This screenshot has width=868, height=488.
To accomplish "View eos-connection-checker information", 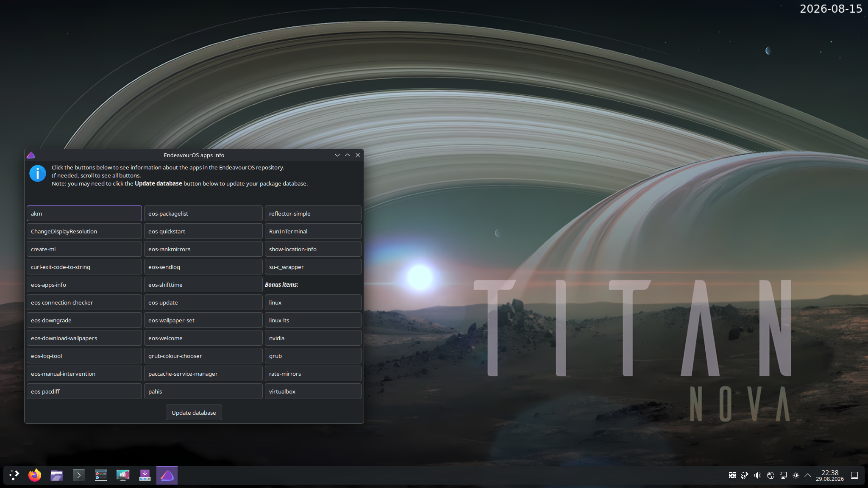I will click(x=84, y=302).
